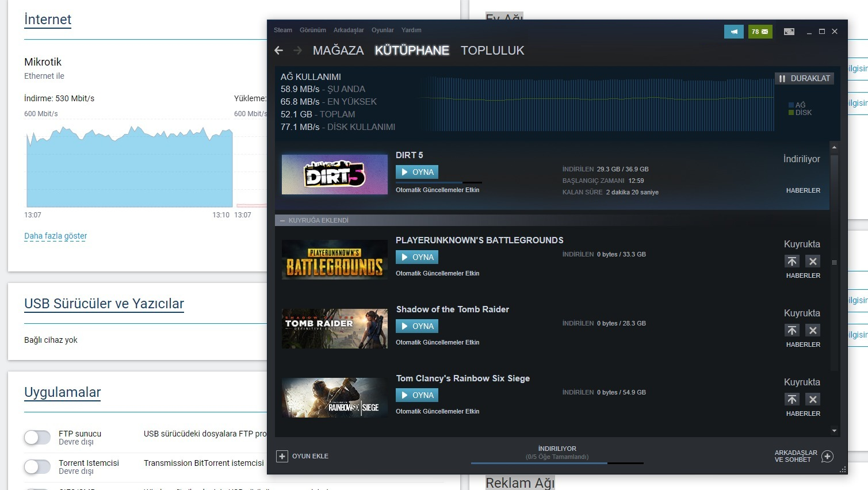Remove Rainbow Six Siege from download queue
The width and height of the screenshot is (868, 490).
tap(813, 400)
